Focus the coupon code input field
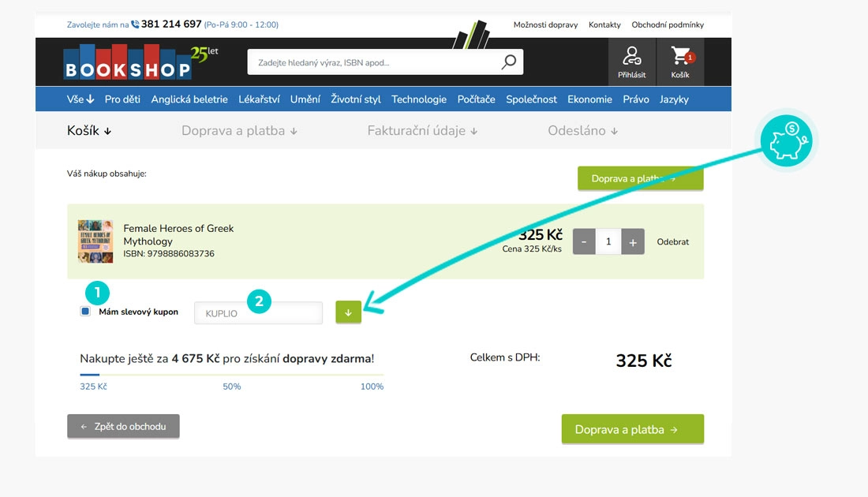Viewport: 868px width, 497px height. click(259, 313)
